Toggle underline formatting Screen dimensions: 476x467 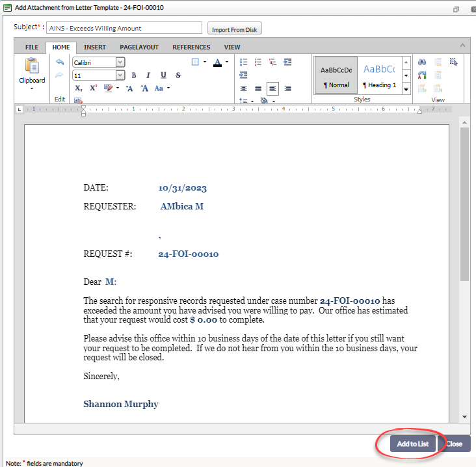click(163, 75)
